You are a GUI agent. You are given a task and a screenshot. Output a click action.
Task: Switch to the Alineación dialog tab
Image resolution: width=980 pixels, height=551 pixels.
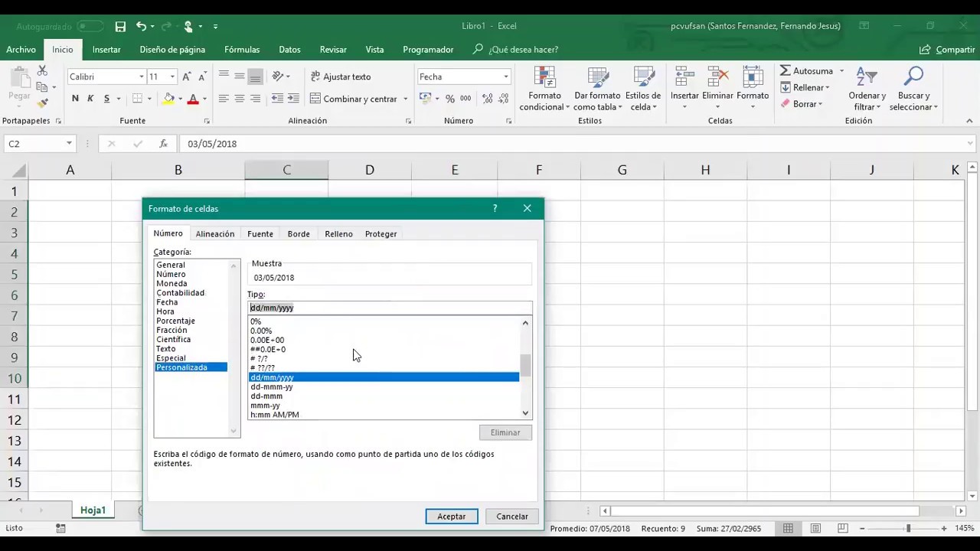pyautogui.click(x=214, y=234)
